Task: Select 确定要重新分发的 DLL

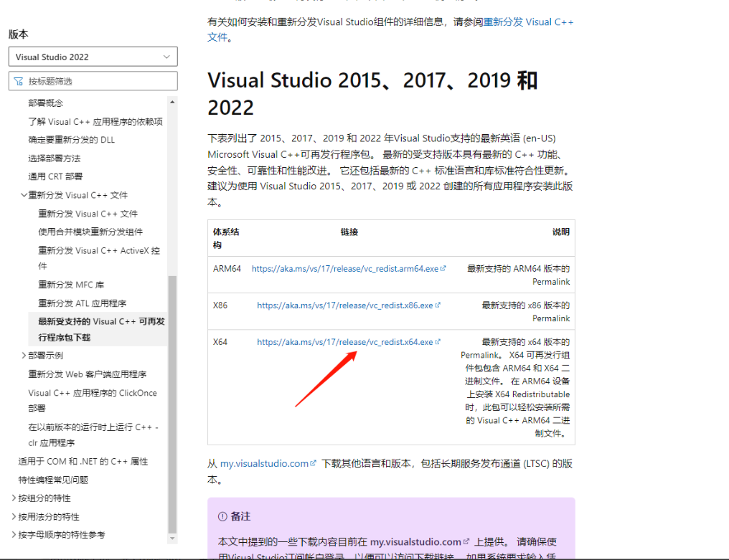Action: (x=71, y=140)
